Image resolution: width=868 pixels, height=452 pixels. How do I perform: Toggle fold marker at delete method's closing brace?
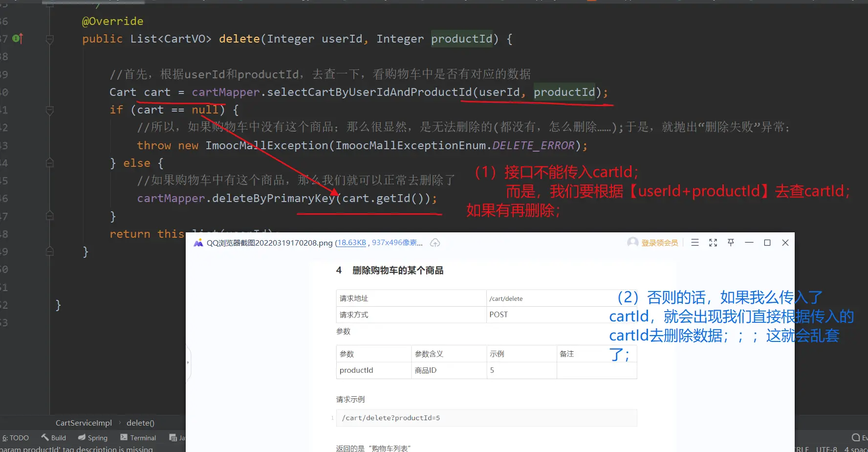(x=49, y=251)
